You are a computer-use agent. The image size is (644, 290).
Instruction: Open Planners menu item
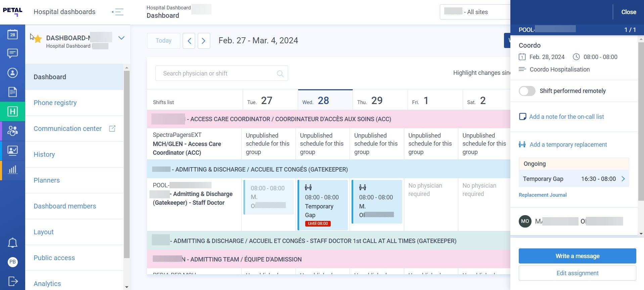point(74,180)
